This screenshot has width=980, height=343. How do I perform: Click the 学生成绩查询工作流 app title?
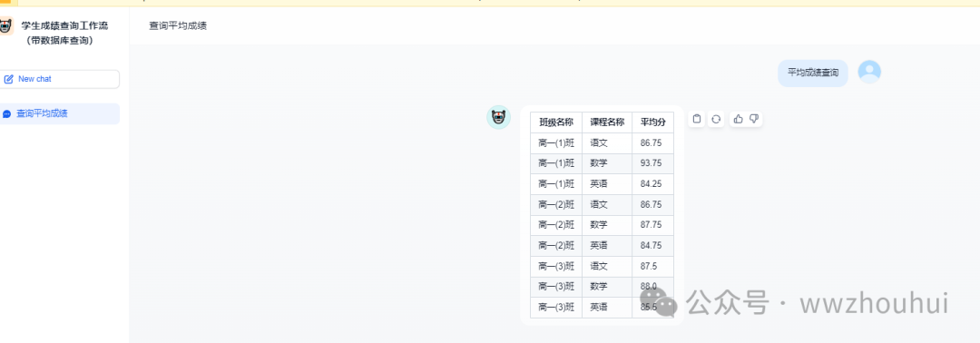click(x=64, y=25)
